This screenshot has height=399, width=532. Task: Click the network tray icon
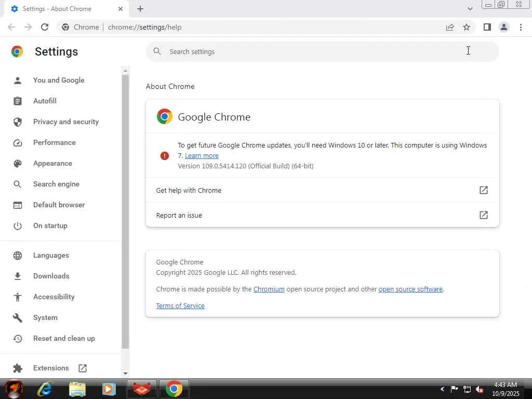467,390
